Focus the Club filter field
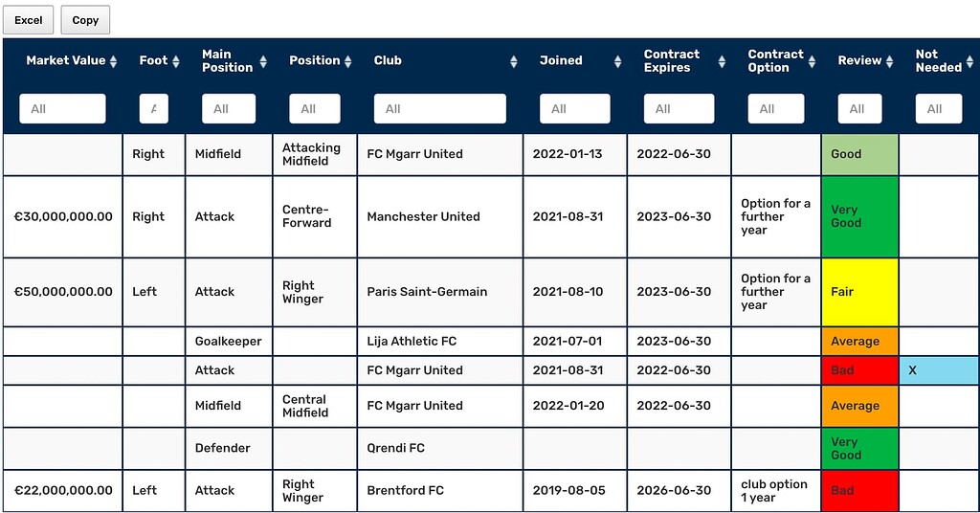The image size is (980, 513). click(x=440, y=109)
